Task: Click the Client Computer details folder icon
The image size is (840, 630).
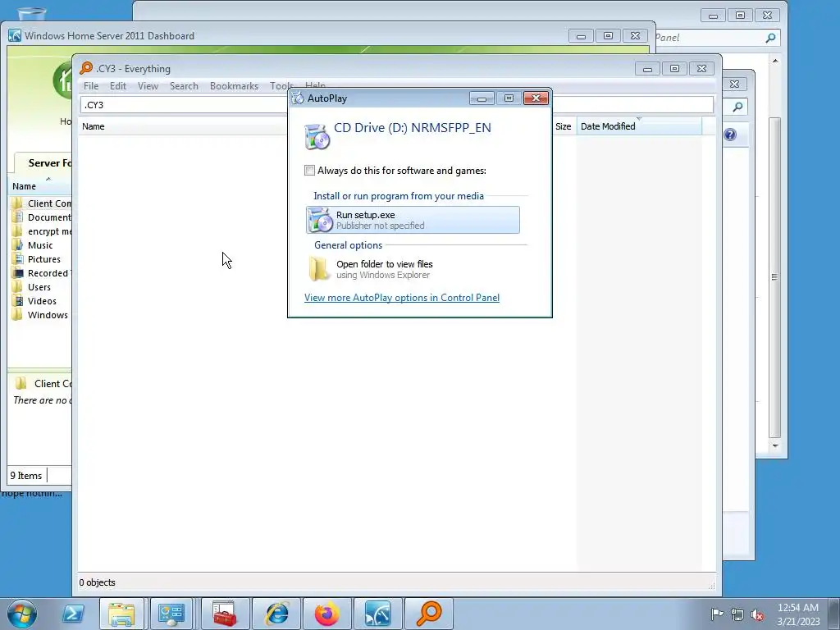Action: [x=21, y=383]
